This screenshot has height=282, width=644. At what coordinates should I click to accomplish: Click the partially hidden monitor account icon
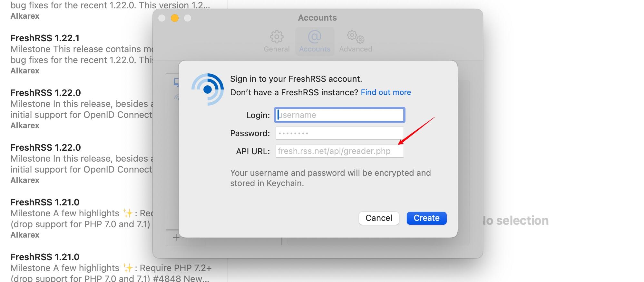click(176, 82)
